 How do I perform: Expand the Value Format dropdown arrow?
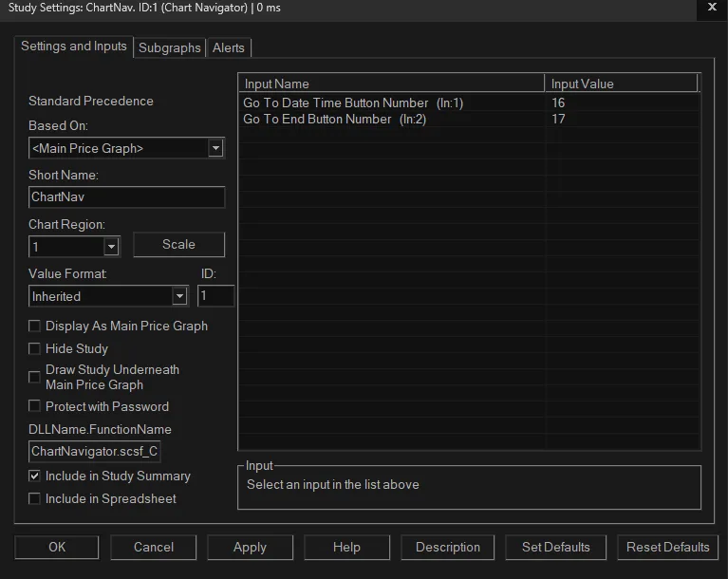179,296
